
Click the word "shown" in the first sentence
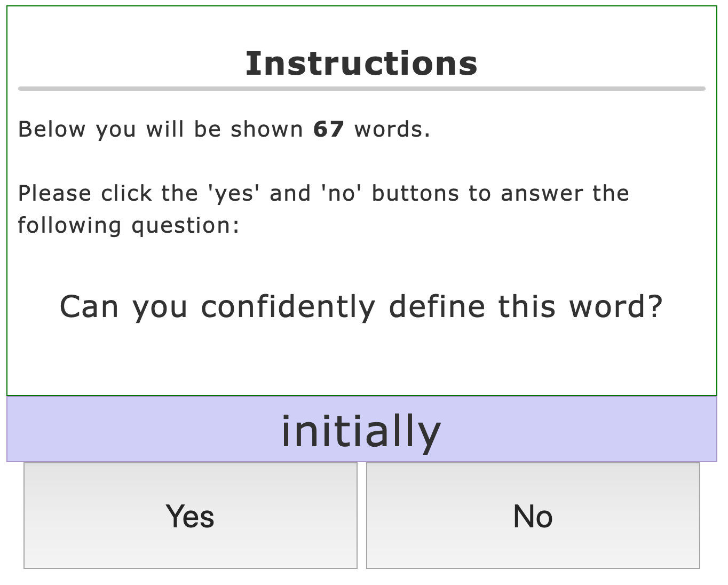click(266, 129)
